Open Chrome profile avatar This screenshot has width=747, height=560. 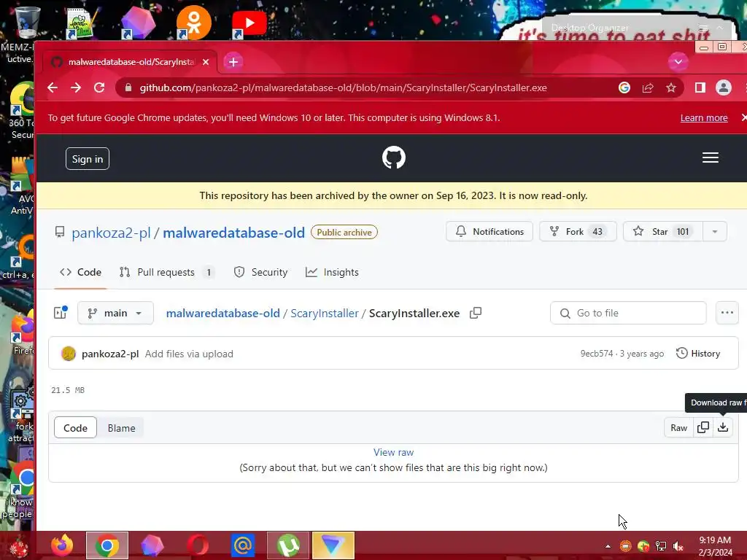pos(723,87)
